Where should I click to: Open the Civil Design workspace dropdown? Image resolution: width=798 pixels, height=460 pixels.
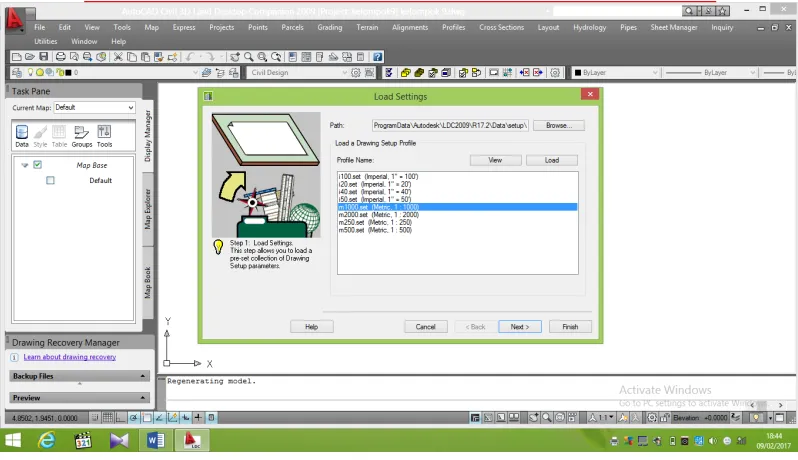pyautogui.click(x=345, y=73)
